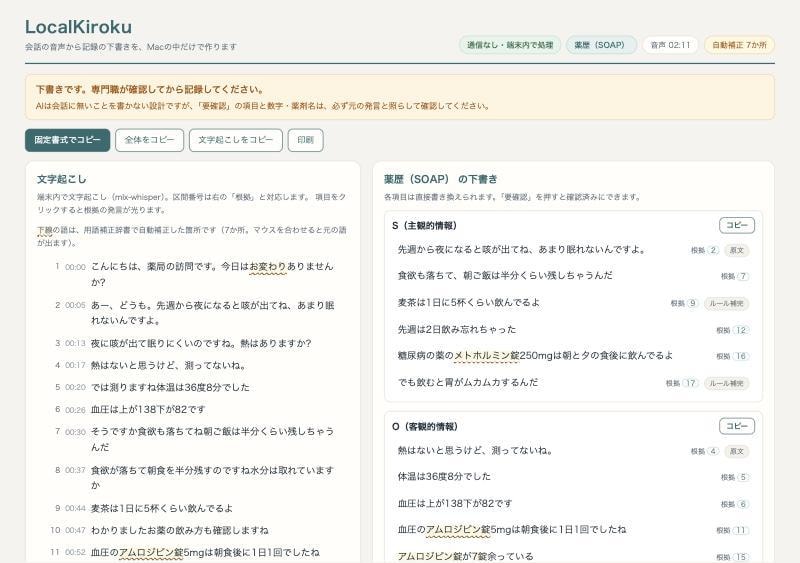Click the 原文 tag on the 咳が出てね row
This screenshot has height=563, width=800.
737,250
